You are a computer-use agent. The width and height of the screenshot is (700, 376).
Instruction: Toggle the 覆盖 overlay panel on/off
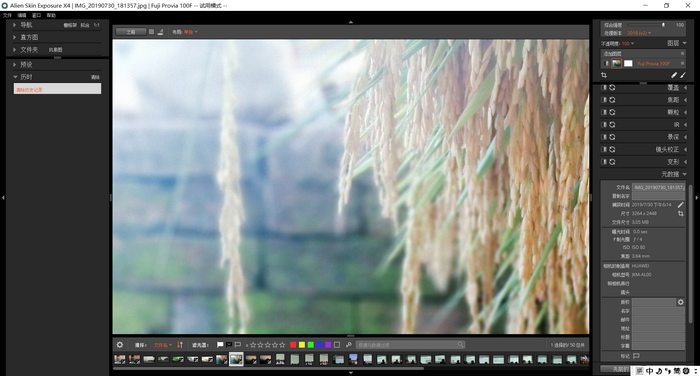pos(604,88)
